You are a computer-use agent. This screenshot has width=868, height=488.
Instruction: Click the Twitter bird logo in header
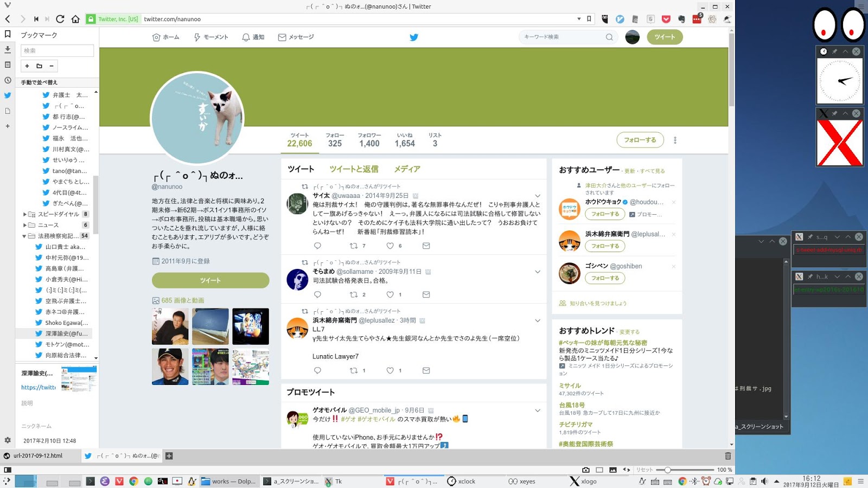click(414, 37)
